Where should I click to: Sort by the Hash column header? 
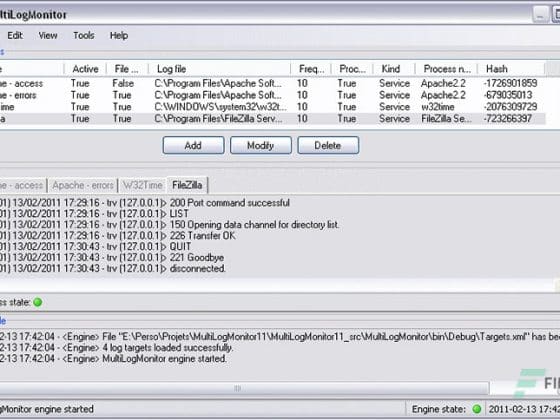[x=511, y=69]
